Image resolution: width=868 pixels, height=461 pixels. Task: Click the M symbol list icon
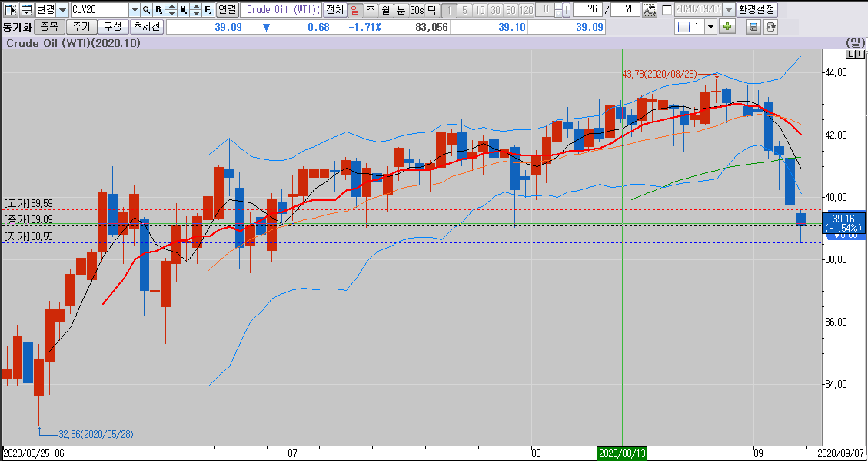tap(183, 9)
